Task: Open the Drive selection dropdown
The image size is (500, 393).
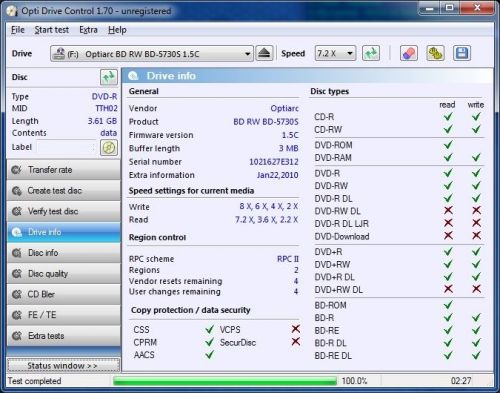Action: [x=152, y=53]
